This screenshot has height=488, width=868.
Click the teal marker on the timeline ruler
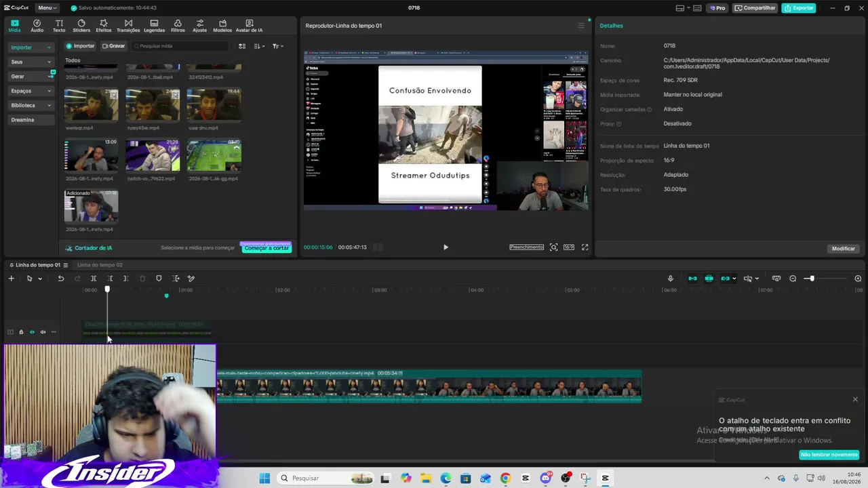pyautogui.click(x=166, y=296)
